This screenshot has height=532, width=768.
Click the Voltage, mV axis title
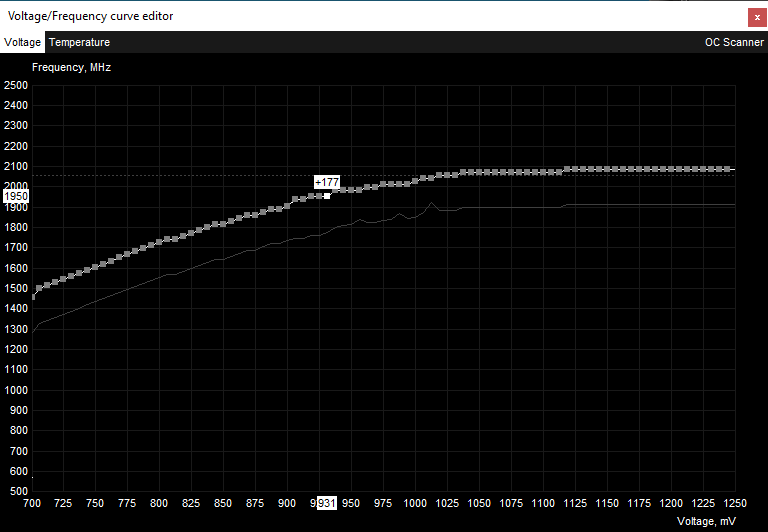click(x=706, y=521)
